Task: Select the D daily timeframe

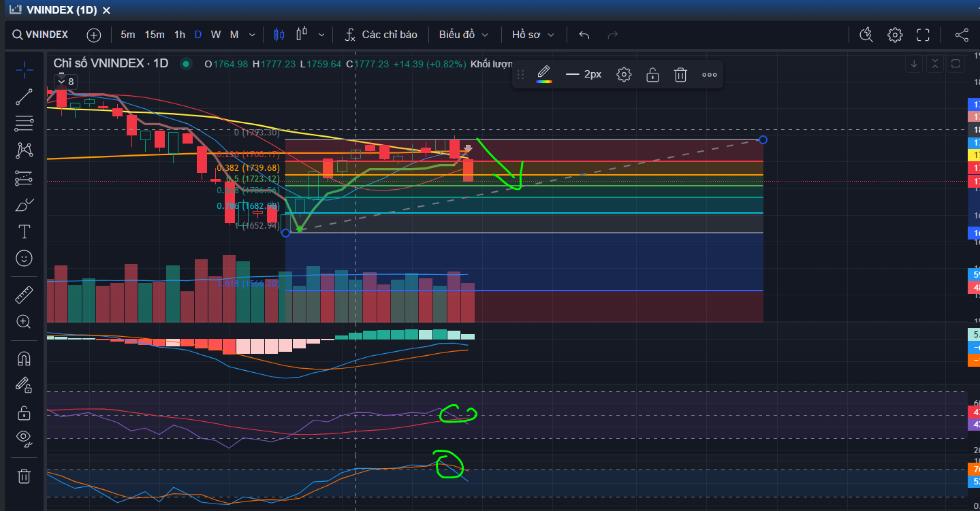Action: [198, 35]
